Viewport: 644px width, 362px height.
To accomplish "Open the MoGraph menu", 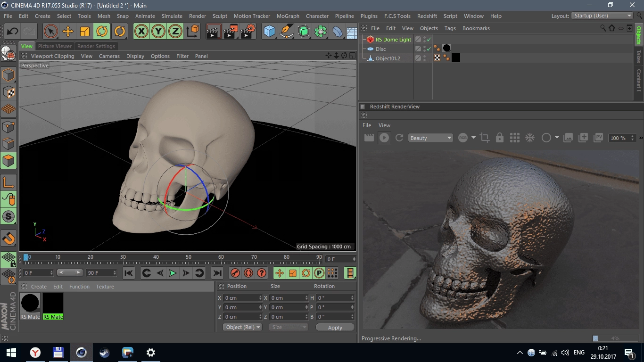I will coord(288,16).
